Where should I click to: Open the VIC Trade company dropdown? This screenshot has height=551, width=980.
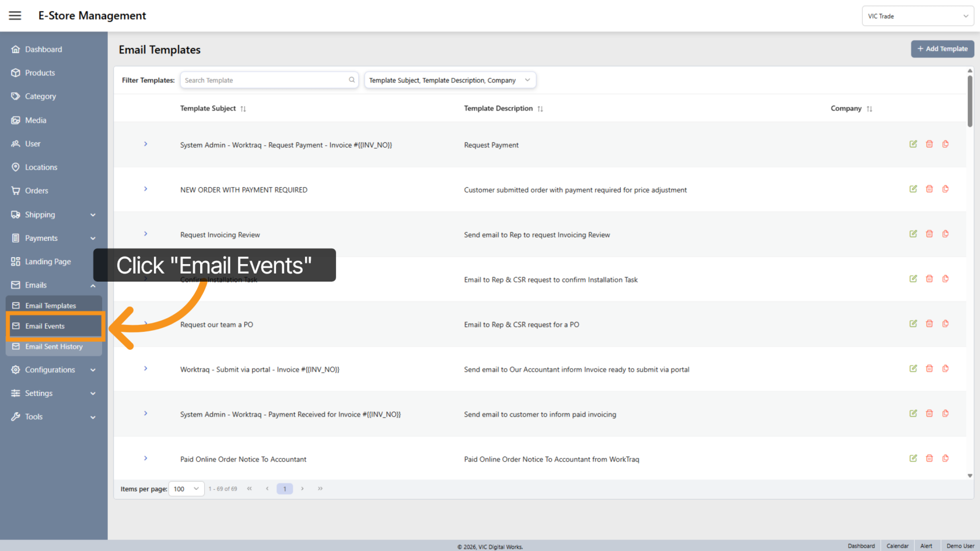pyautogui.click(x=917, y=16)
